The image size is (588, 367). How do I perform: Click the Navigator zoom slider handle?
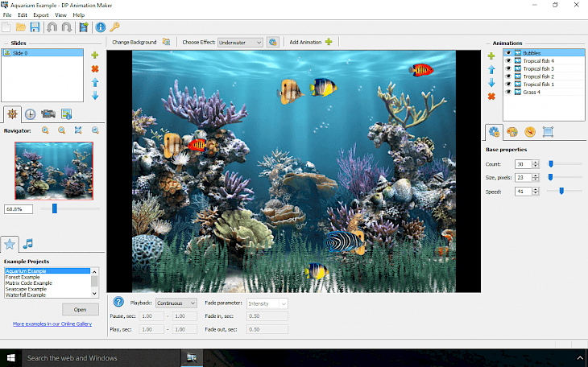55,208
